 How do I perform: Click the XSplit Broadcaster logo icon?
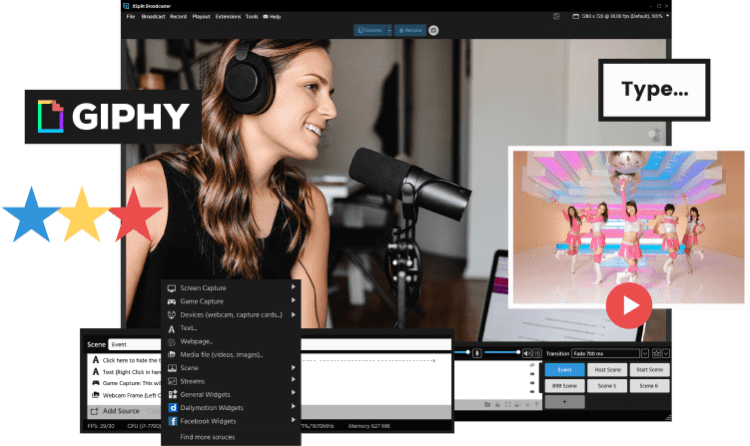point(126,6)
